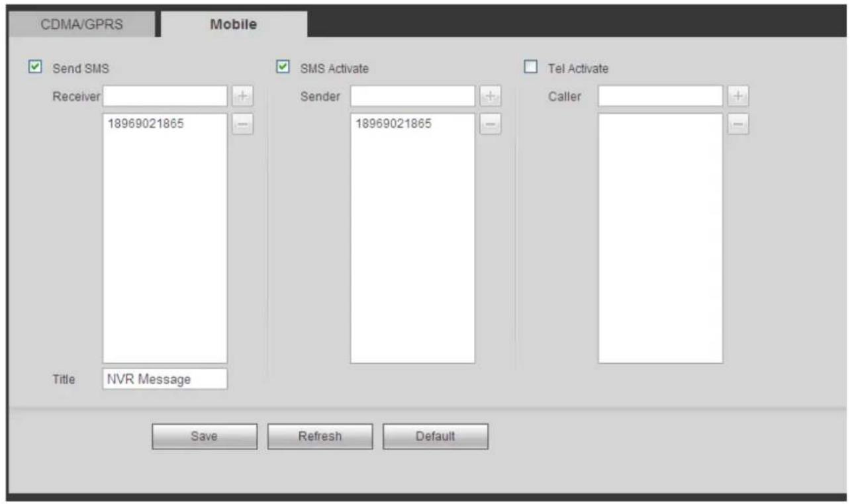Add the sender number with plus button
The image size is (850, 504).
click(x=489, y=96)
